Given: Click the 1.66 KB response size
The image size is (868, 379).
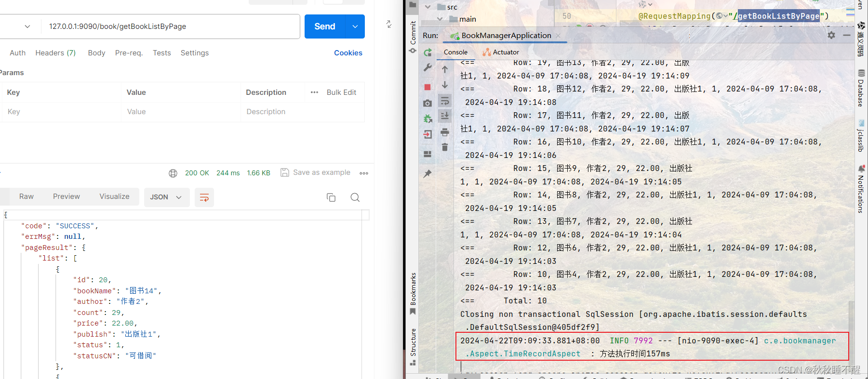Looking at the screenshot, I should coord(259,173).
